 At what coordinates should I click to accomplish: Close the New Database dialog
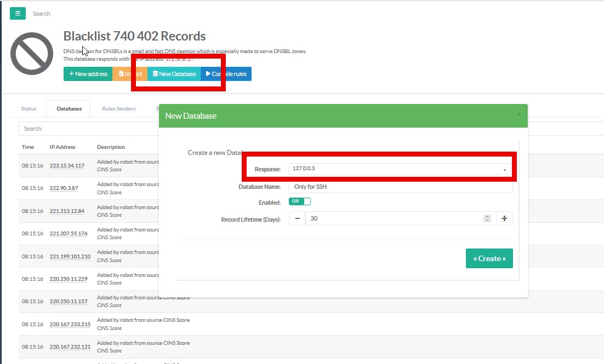click(x=519, y=114)
